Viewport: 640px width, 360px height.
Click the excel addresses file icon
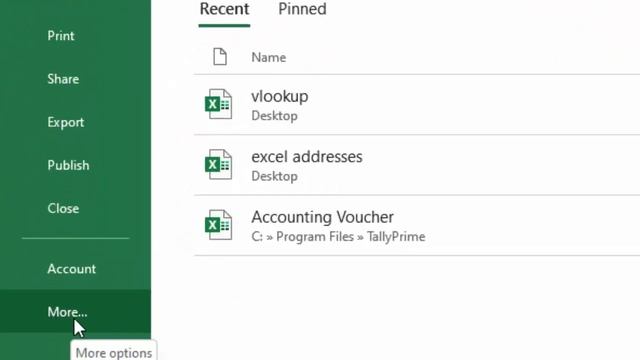coord(218,164)
